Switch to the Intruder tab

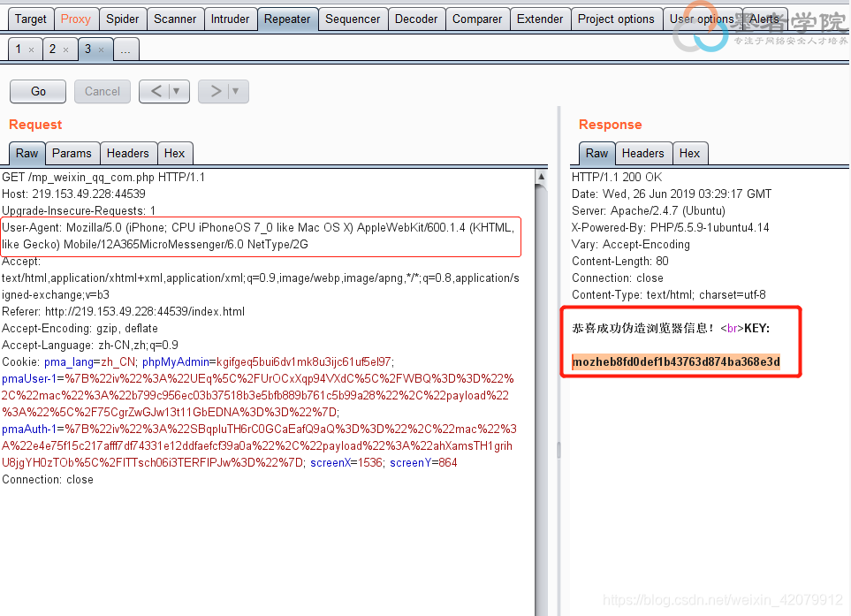[230, 19]
